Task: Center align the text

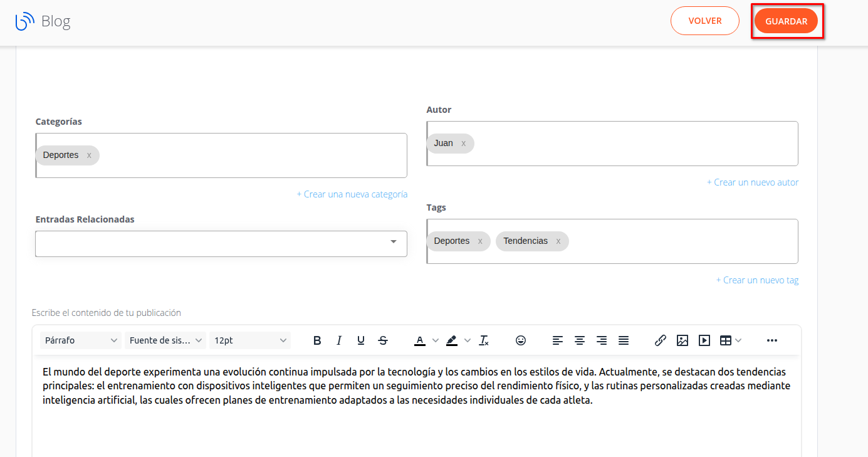Action: [x=580, y=340]
